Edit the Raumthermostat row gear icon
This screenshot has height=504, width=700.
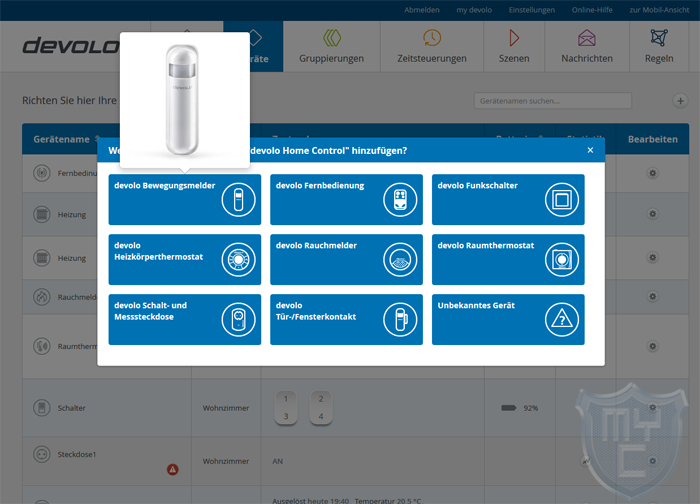click(653, 346)
